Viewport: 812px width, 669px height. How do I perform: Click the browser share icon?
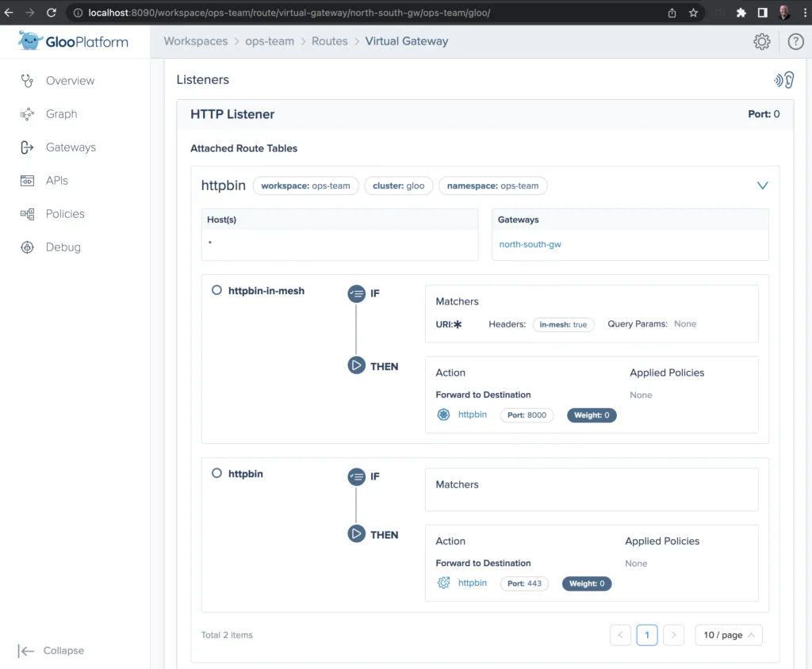pyautogui.click(x=672, y=13)
